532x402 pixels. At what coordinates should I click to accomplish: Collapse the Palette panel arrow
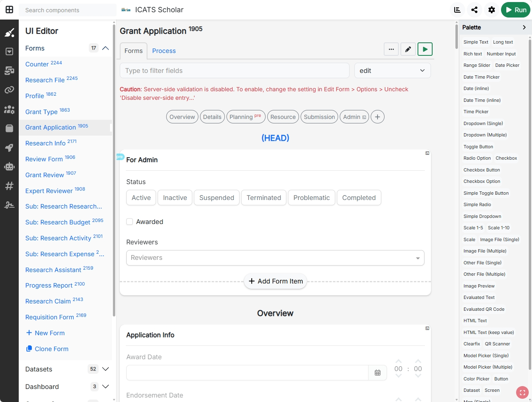pos(524,27)
